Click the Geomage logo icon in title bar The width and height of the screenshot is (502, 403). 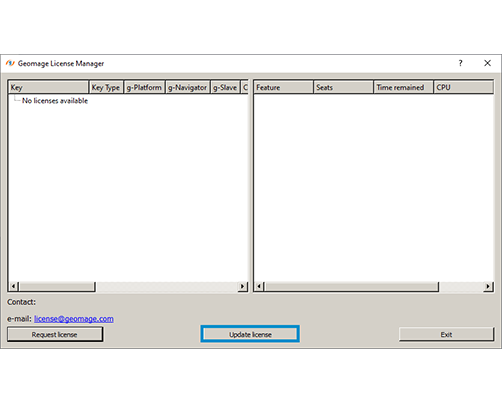[10, 63]
